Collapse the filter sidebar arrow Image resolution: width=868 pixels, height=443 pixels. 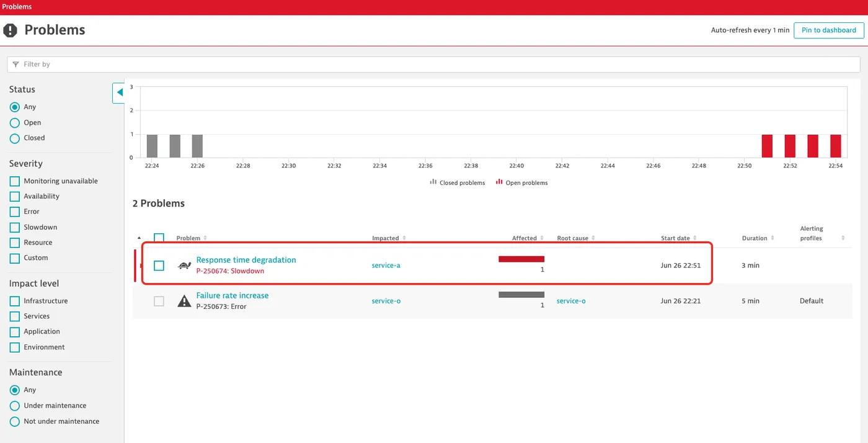click(119, 92)
